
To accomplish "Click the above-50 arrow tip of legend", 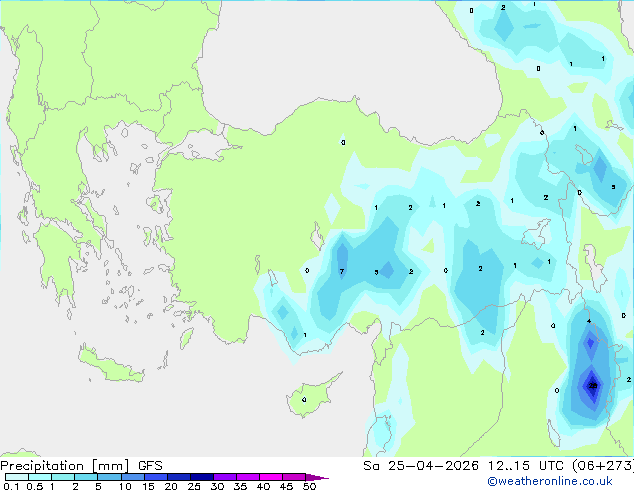I will point(317,477).
